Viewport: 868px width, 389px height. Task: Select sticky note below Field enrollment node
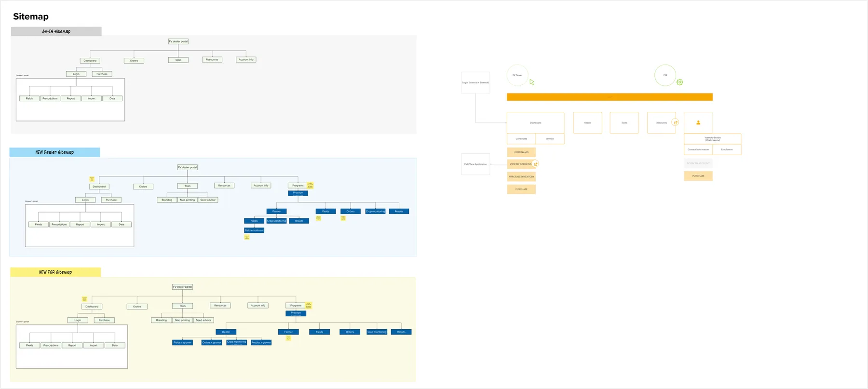246,237
